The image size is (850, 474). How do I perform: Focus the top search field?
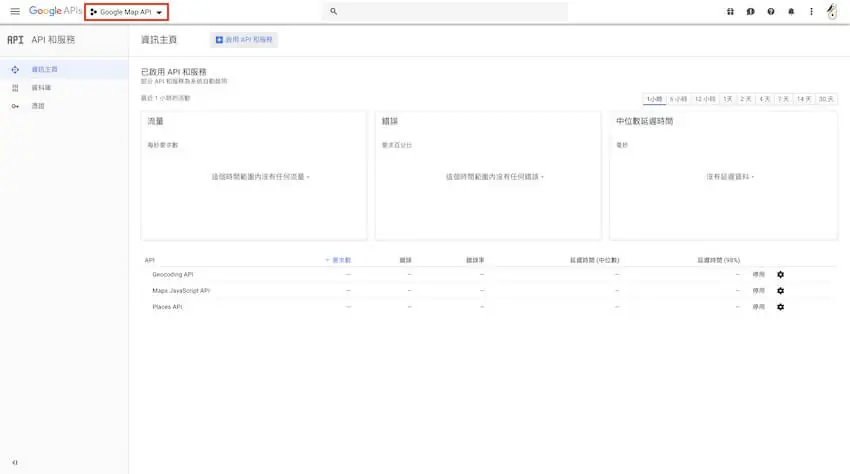(x=445, y=11)
